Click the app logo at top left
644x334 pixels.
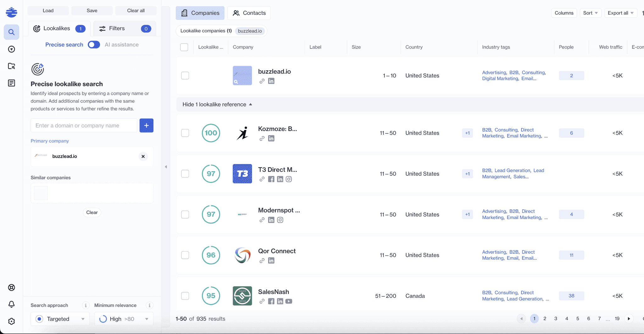click(11, 12)
